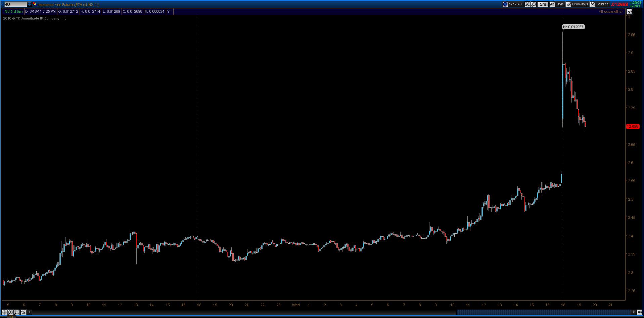Screen dimensions: 644x318
Task: Open the Studies menu
Action: click(600, 4)
